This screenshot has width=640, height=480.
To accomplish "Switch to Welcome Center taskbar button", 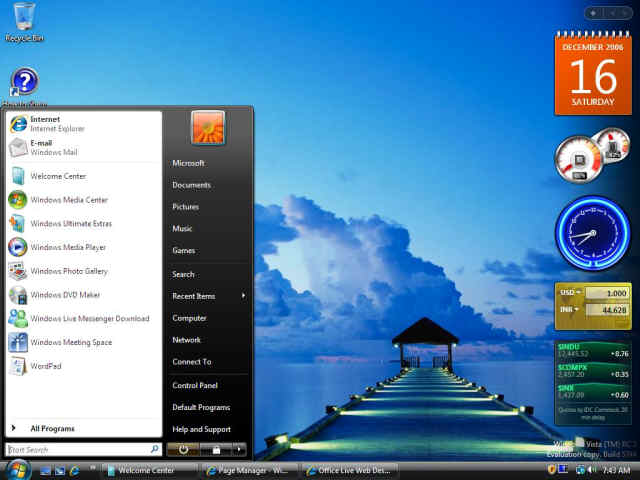I will tap(146, 470).
